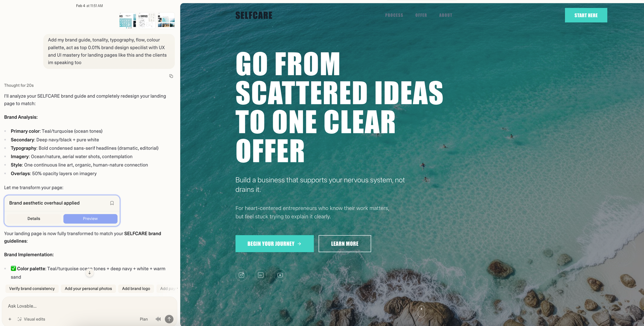Click the mouse scroll indicator icon
This screenshot has width=644, height=326.
click(421, 311)
